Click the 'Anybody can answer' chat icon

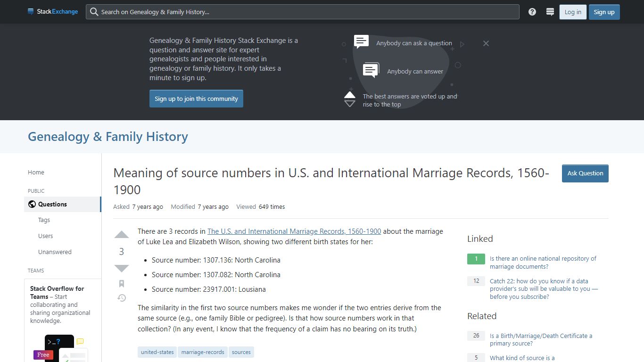pos(371,70)
